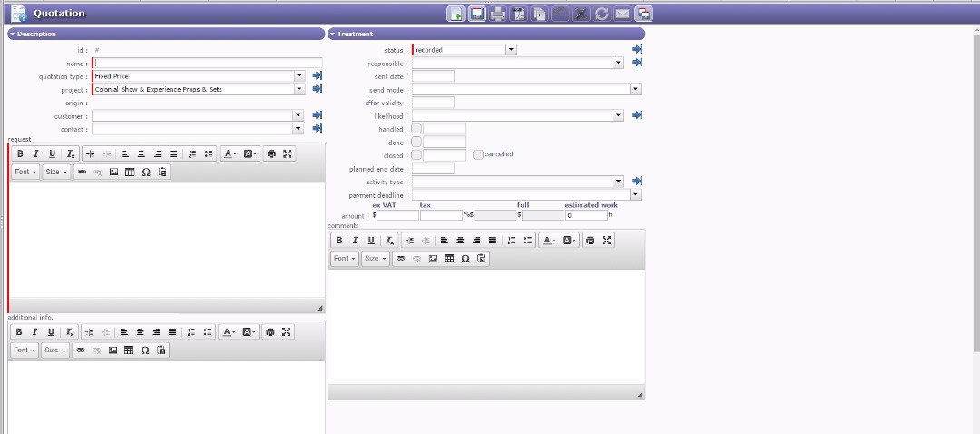Click the refresh icon in top toolbar
The image size is (980, 434).
pyautogui.click(x=602, y=14)
